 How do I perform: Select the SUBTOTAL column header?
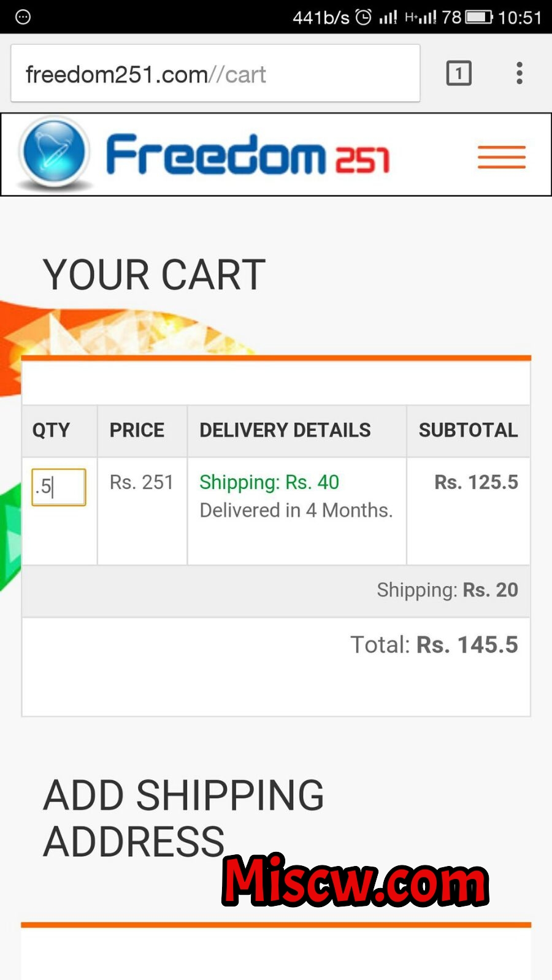469,430
